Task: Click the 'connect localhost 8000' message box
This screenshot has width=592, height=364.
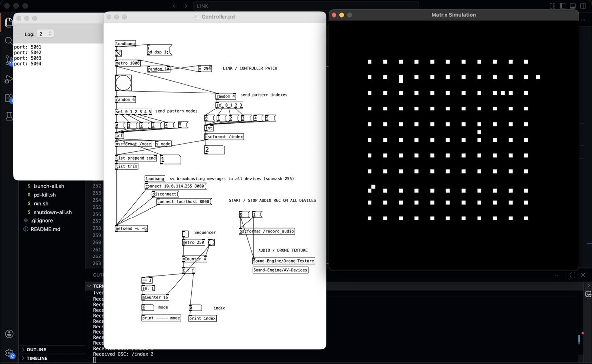Action: click(x=184, y=201)
